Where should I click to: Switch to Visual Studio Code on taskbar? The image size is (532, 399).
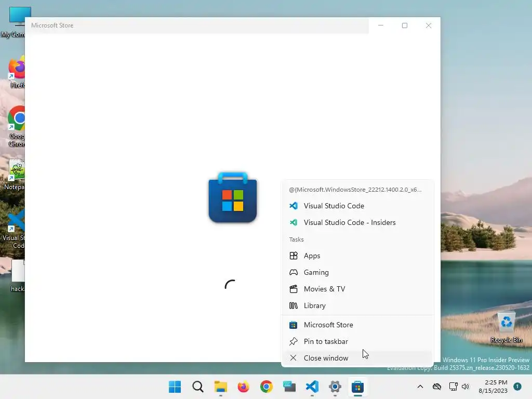(x=312, y=387)
